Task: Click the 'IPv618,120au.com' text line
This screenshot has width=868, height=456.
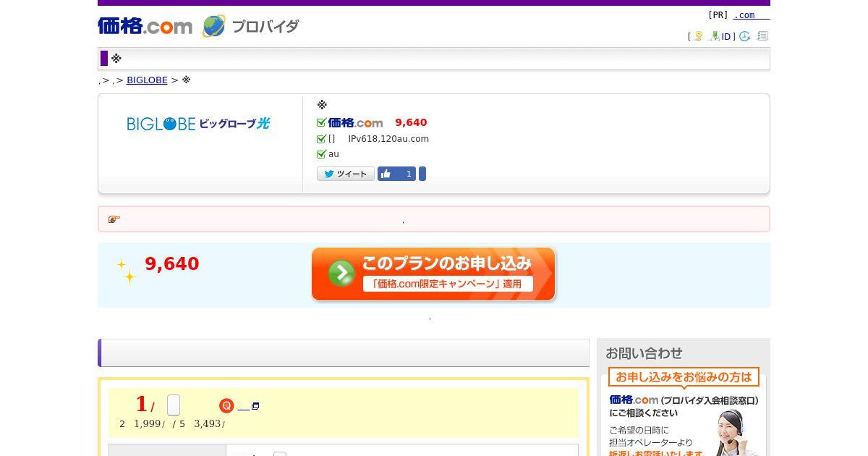Action: 388,139
